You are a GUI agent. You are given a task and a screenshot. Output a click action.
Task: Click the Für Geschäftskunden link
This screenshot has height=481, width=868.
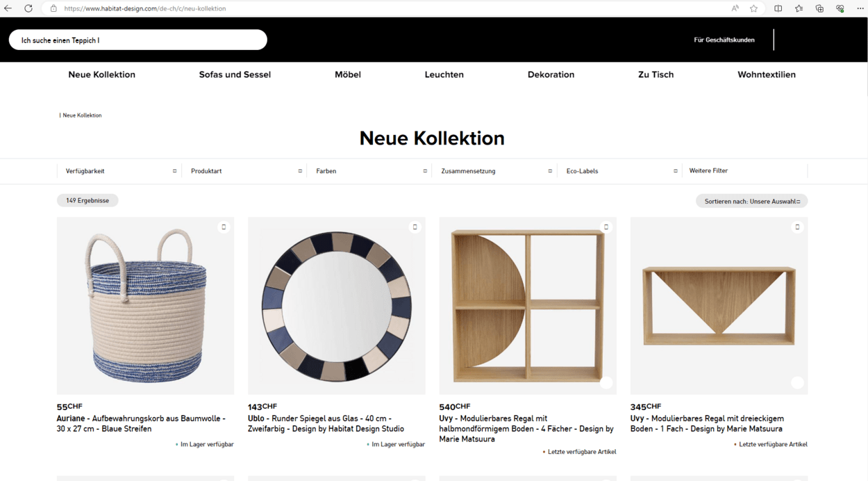(x=724, y=40)
